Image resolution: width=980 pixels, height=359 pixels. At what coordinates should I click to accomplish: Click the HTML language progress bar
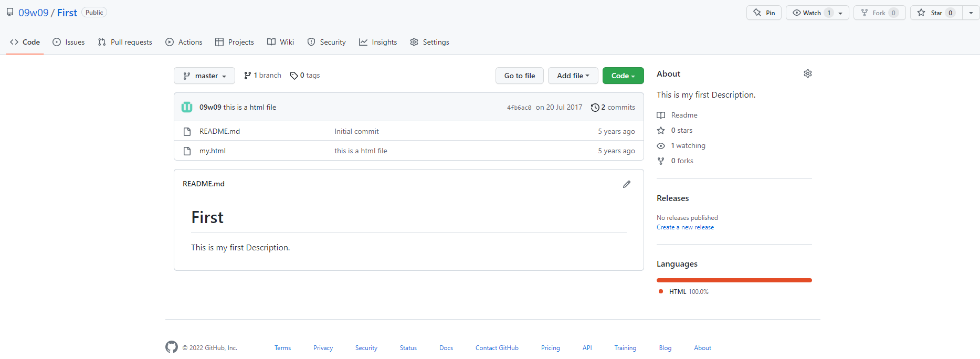point(734,280)
